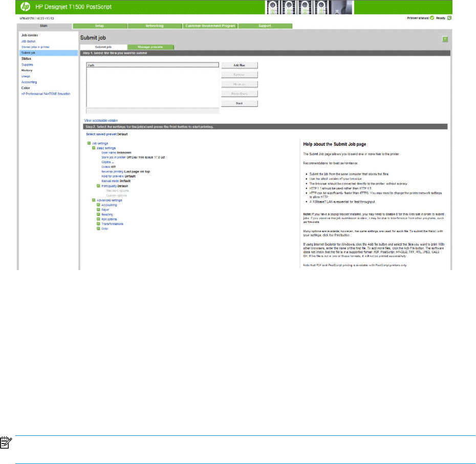
Task: Switch to the Networking tab
Action: pyautogui.click(x=155, y=26)
